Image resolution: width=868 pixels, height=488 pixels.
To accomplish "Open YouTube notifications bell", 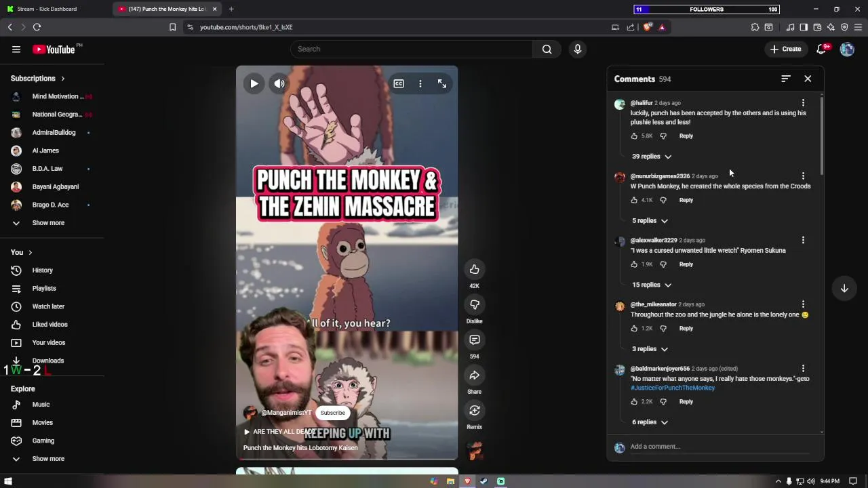I will [822, 49].
